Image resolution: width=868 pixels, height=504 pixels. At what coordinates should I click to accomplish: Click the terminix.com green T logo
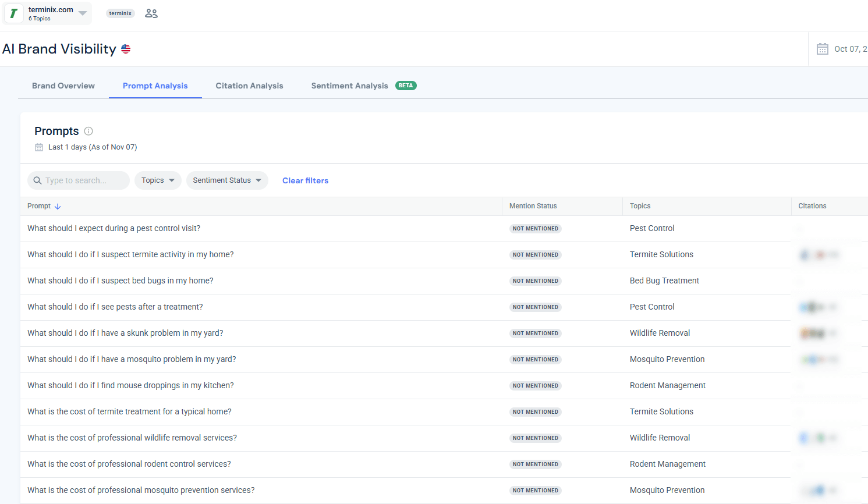point(14,13)
